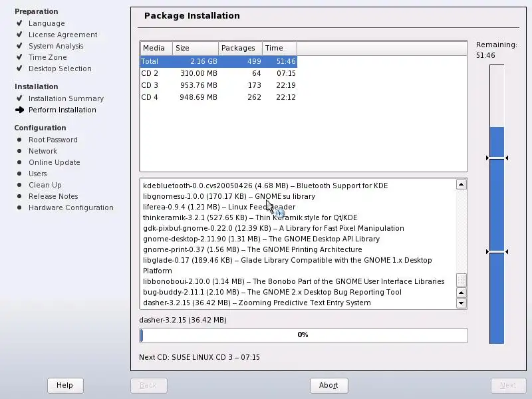
Task: Click the Perform Installation step label
Action: click(63, 110)
